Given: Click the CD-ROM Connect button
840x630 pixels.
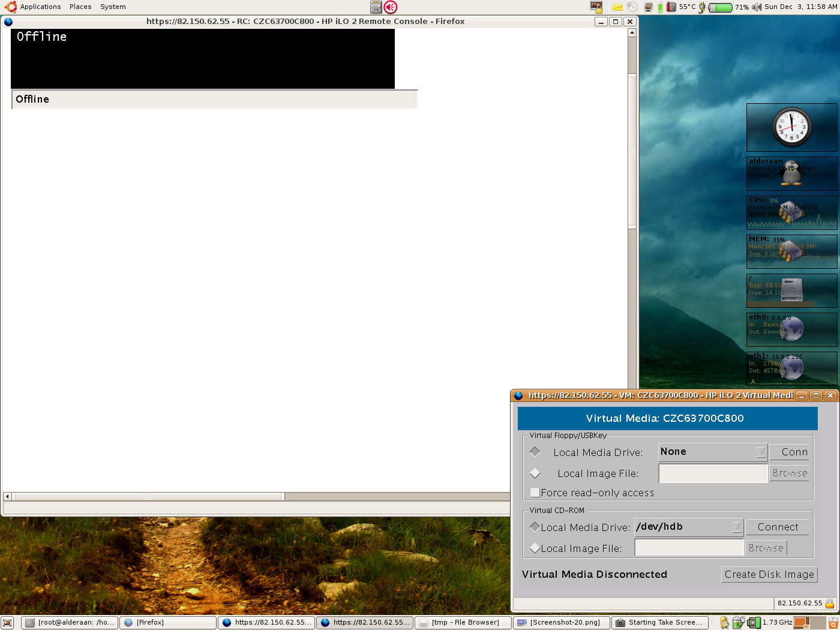Looking at the screenshot, I should click(777, 527).
